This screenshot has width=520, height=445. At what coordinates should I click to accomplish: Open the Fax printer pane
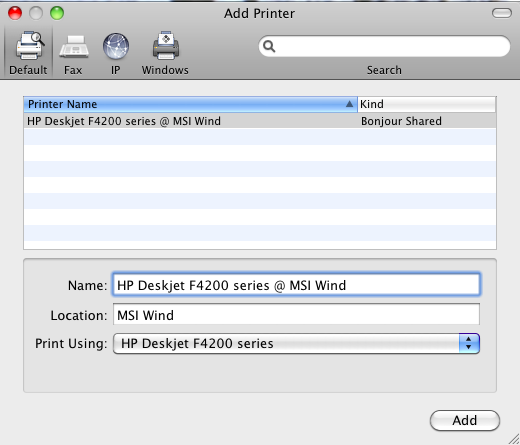[x=73, y=53]
